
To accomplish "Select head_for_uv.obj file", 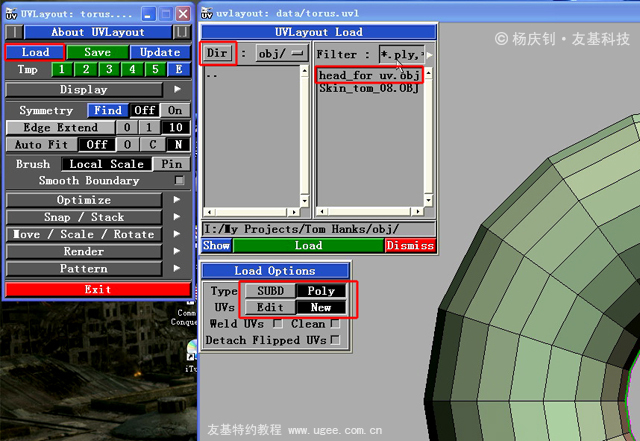I will pos(369,76).
